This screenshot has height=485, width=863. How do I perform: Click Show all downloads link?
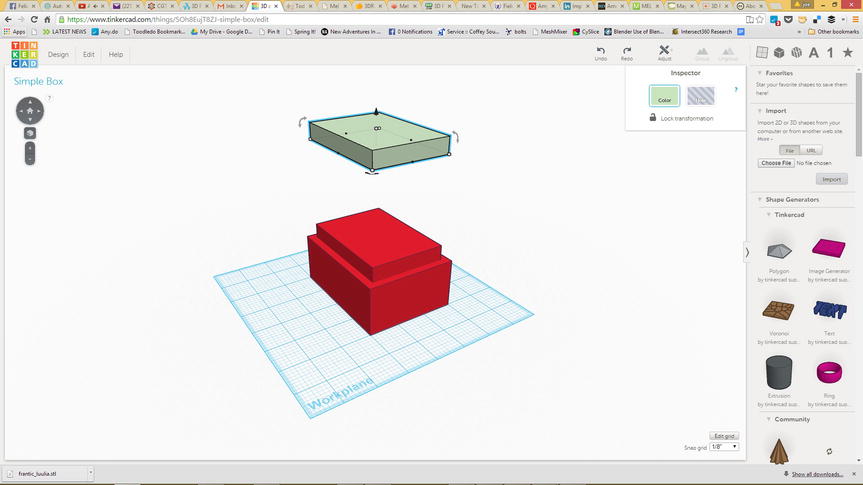817,474
